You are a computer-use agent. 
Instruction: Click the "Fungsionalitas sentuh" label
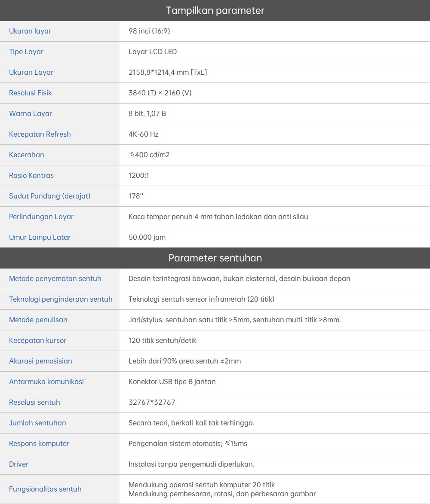click(45, 489)
